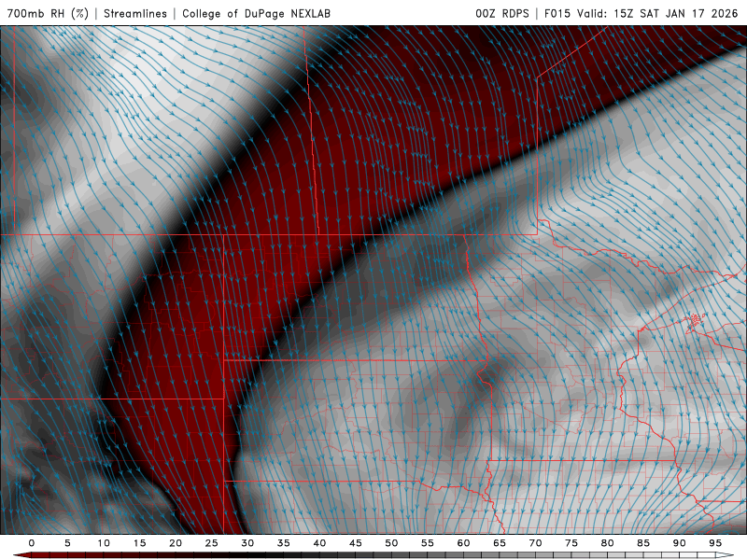Click 'Valid: 15Z SAT JAN 17 2026' text
This screenshot has width=747, height=560.
click(657, 13)
